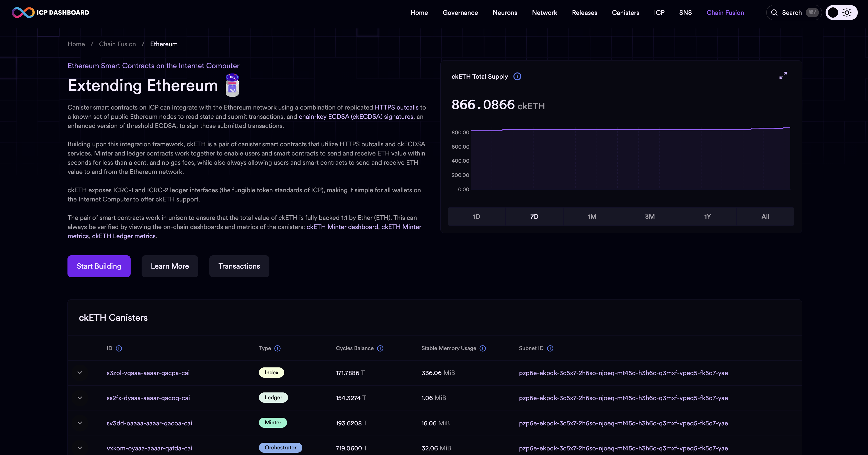This screenshot has width=868, height=455.
Task: Click info icon beside Type column header
Action: coord(277,348)
